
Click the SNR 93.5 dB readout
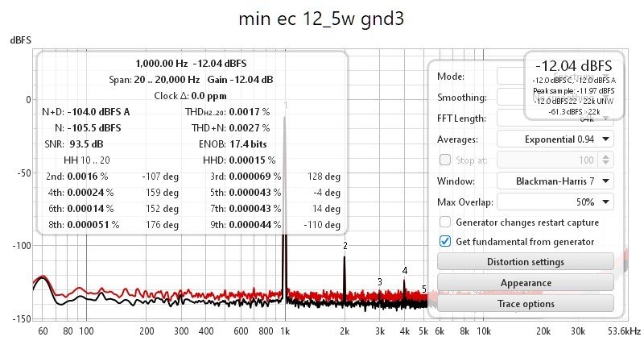coord(74,144)
